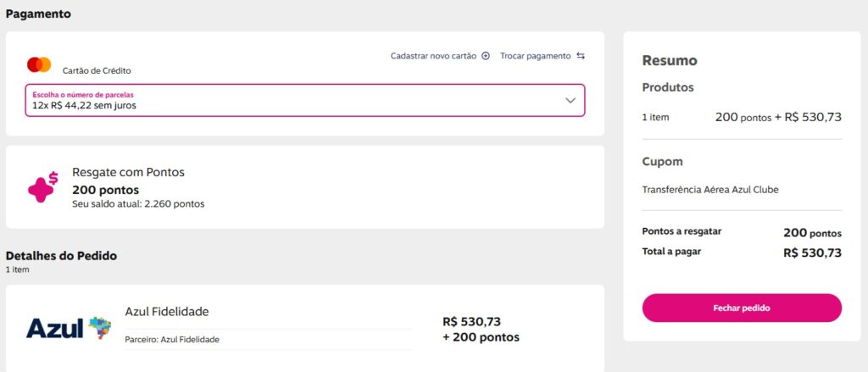
Task: Click the plus-circle icon beside Cadastrar novo cartão
Action: [486, 56]
